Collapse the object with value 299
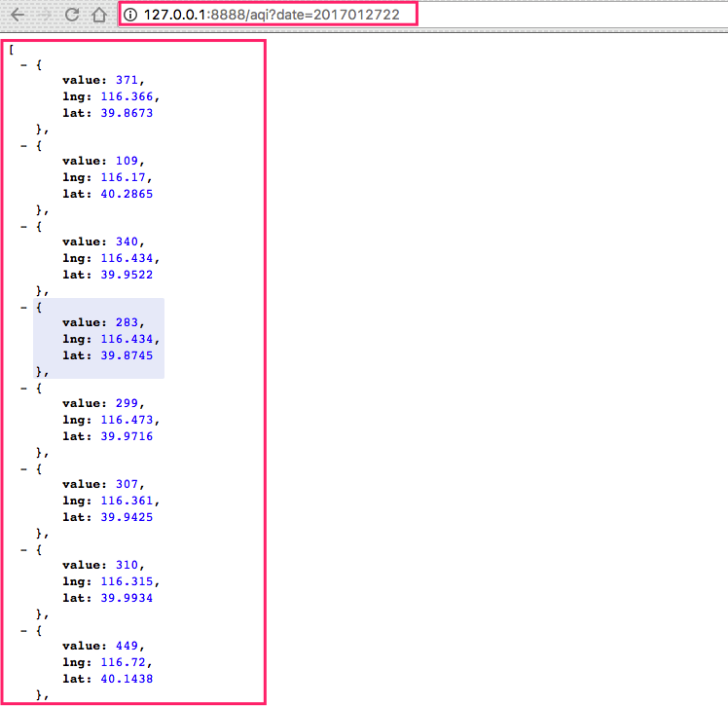This screenshot has width=728, height=706. [23, 389]
